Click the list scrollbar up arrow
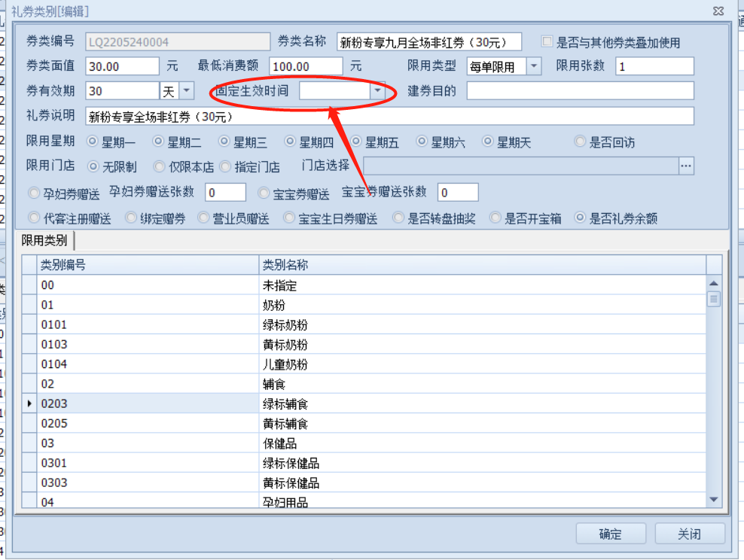 pos(714,283)
